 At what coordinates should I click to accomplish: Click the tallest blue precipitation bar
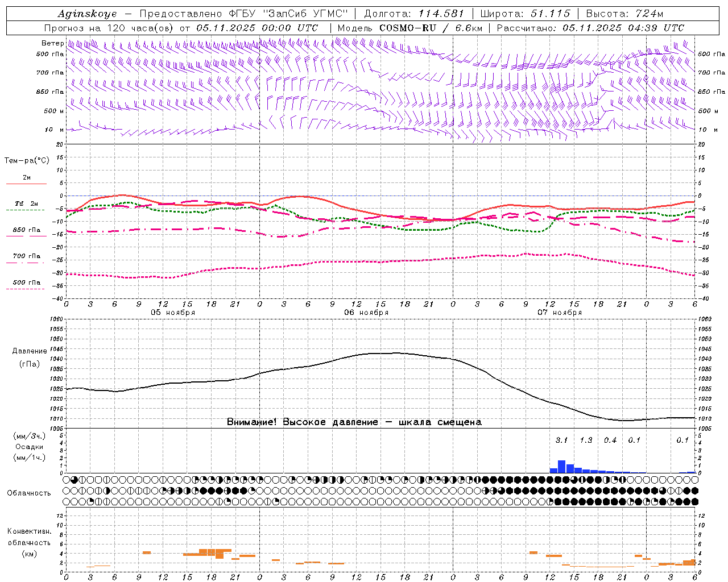562,467
